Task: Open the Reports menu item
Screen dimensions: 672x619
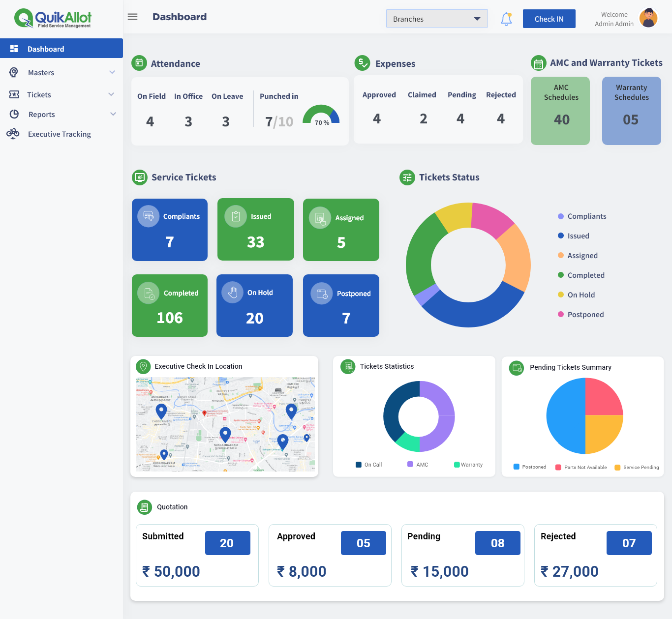Action: [x=42, y=114]
